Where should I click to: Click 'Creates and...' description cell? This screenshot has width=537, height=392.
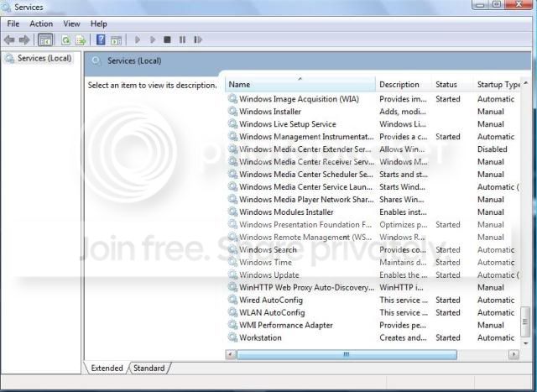tap(403, 337)
